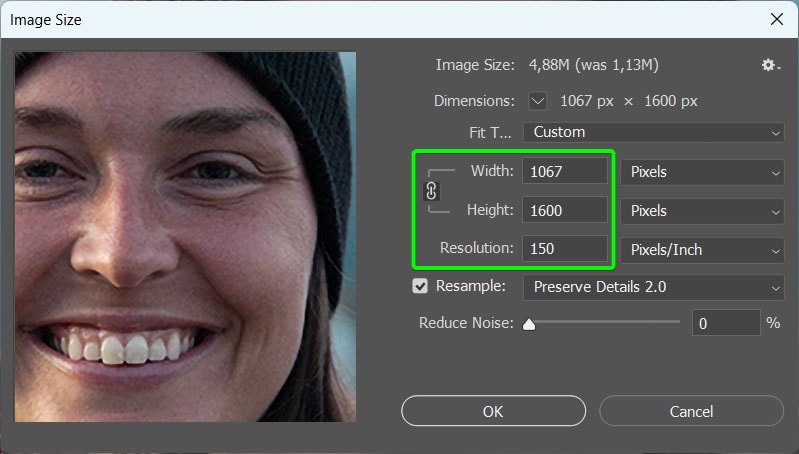
Task: Confirm the resize with the OK button
Action: click(x=492, y=411)
